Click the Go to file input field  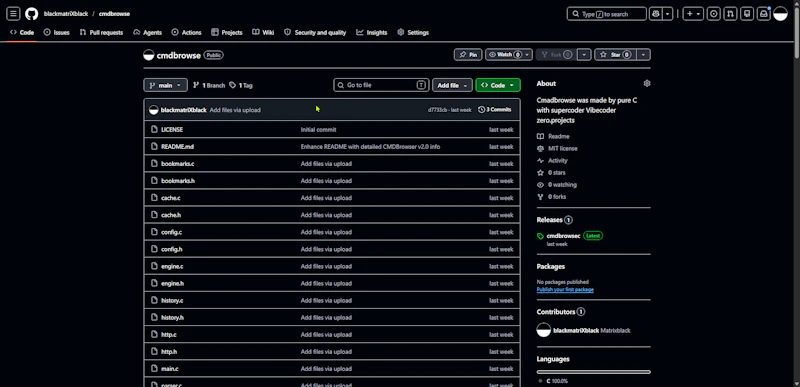click(x=381, y=85)
